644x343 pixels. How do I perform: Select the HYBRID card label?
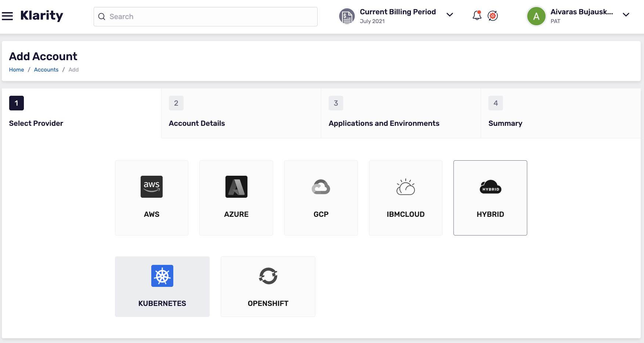pos(491,214)
